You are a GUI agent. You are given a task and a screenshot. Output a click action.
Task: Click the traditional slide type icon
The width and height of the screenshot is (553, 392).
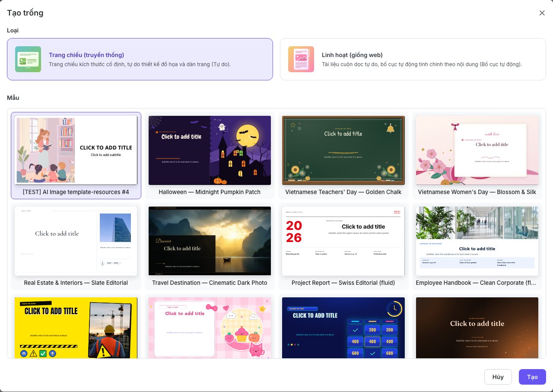click(28, 59)
